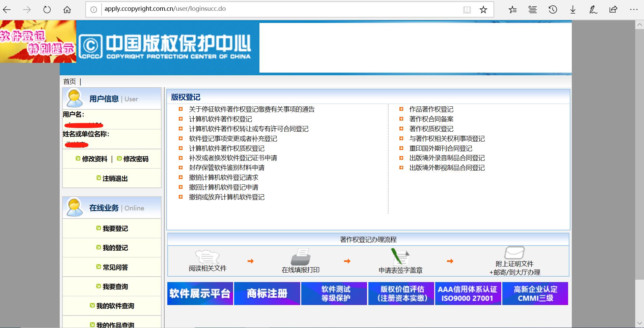This screenshot has height=328, width=644.
Task: Click the 申请表签字盖章 signing icon
Action: [x=401, y=257]
